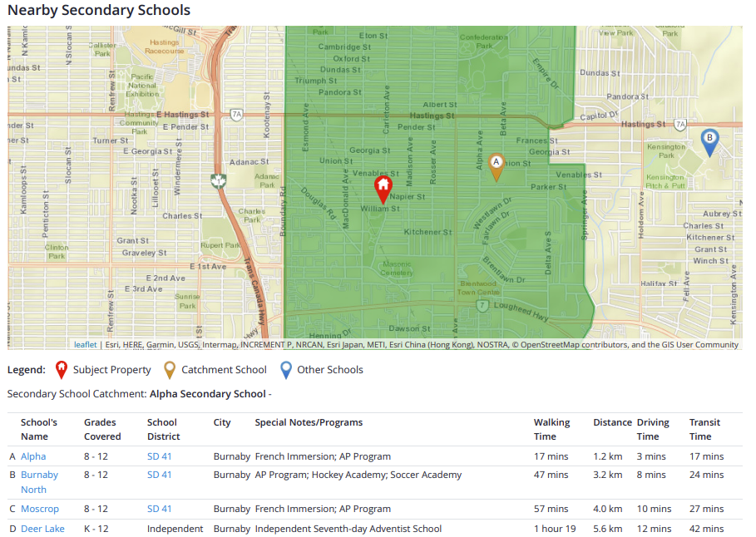This screenshot has width=756, height=537.
Task: Click the Brentwood Town Centre map label
Action: pos(477,288)
